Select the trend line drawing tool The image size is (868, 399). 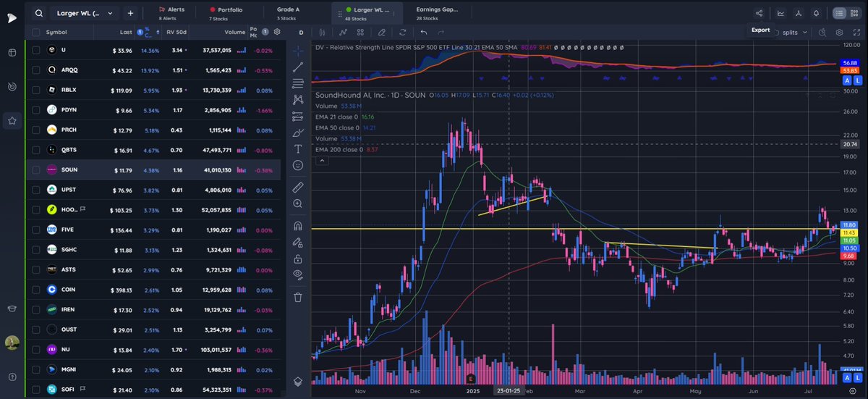(298, 67)
